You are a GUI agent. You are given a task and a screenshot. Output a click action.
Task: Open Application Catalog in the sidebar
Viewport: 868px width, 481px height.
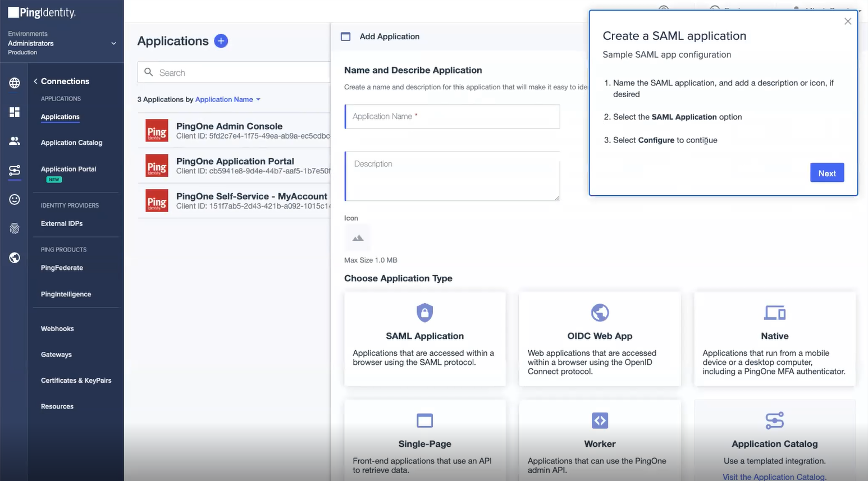[71, 143]
